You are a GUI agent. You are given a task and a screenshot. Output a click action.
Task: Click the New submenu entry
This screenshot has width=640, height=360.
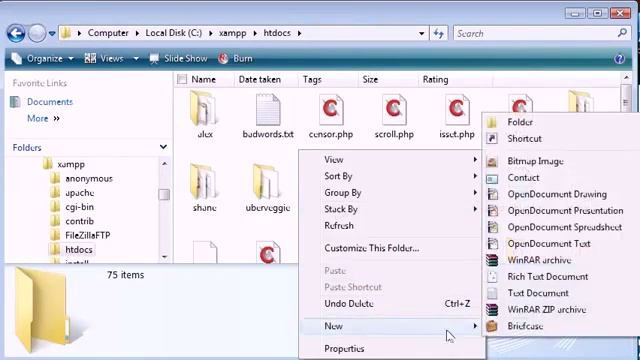click(392, 326)
